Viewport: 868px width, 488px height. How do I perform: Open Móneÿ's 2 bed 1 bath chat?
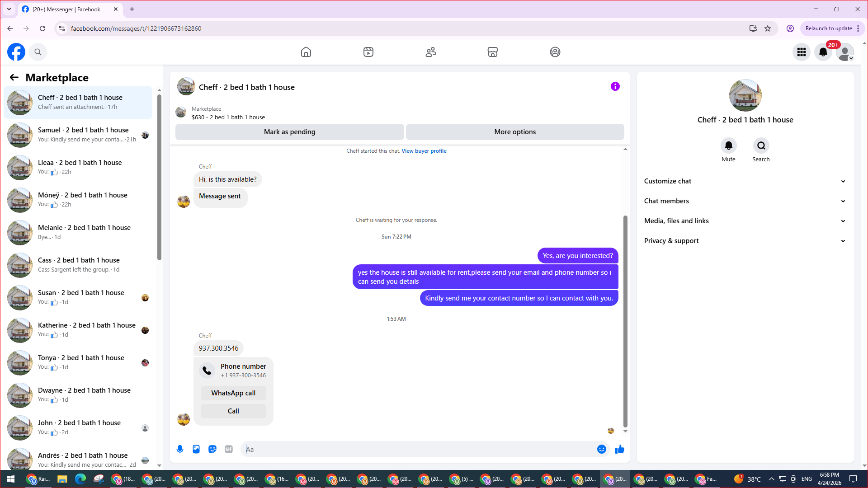[78, 200]
